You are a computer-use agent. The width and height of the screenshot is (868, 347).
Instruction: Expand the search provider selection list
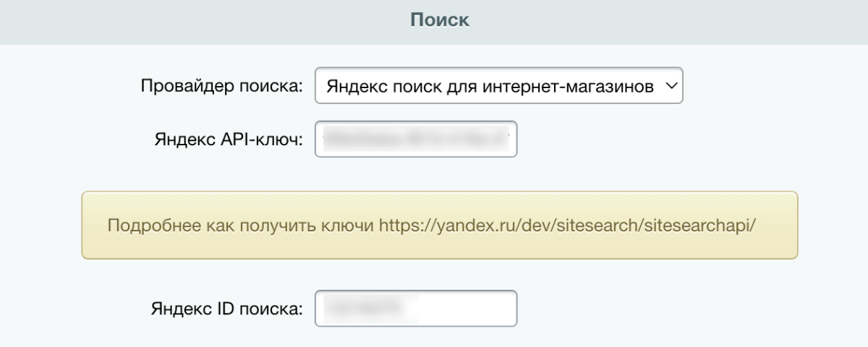(499, 86)
